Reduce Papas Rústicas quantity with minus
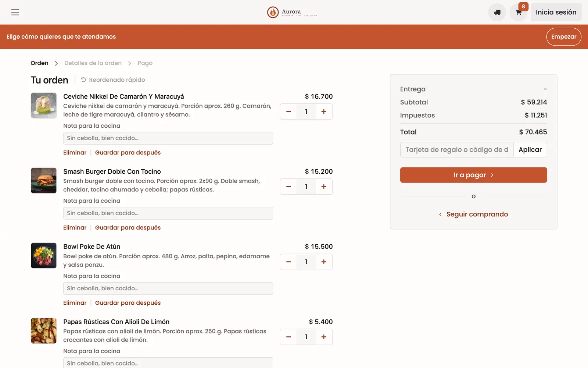The image size is (588, 368). point(288,337)
